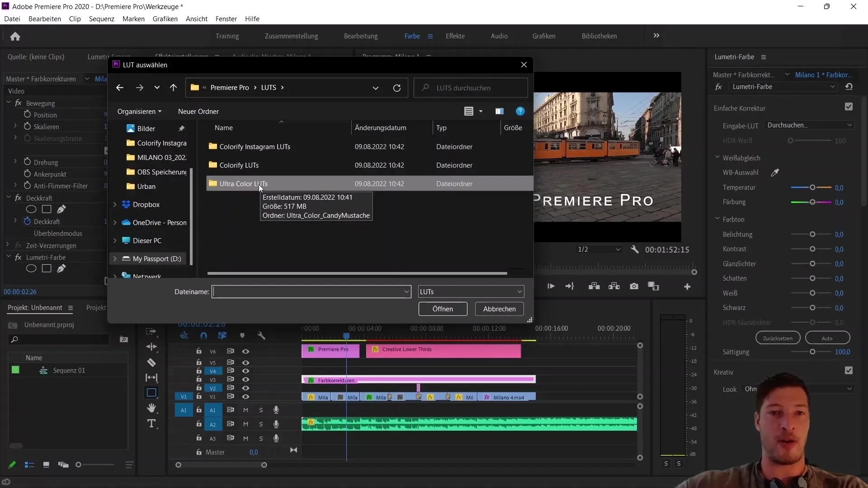Open the Organisieren dropdown menu

pos(139,112)
